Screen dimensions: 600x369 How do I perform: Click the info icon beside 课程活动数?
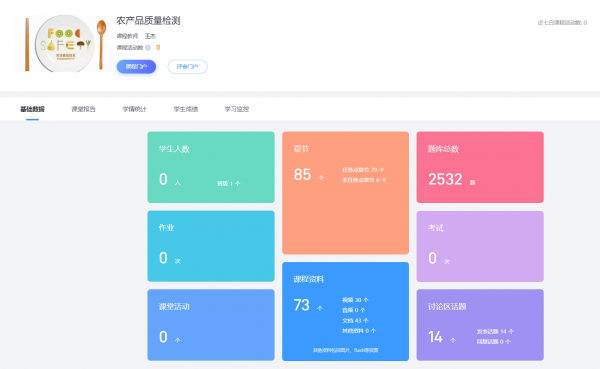pyautogui.click(x=148, y=47)
